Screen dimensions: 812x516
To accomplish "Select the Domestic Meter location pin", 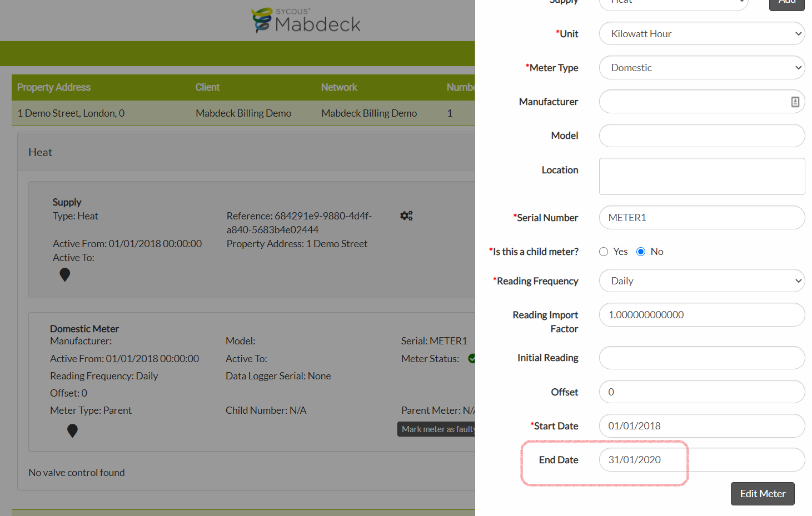I will [x=73, y=430].
